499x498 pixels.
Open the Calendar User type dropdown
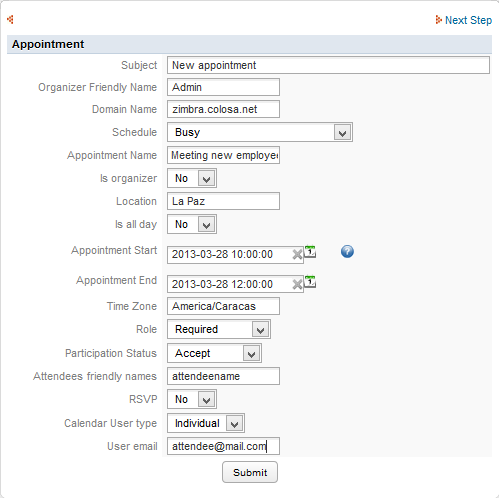tap(206, 423)
